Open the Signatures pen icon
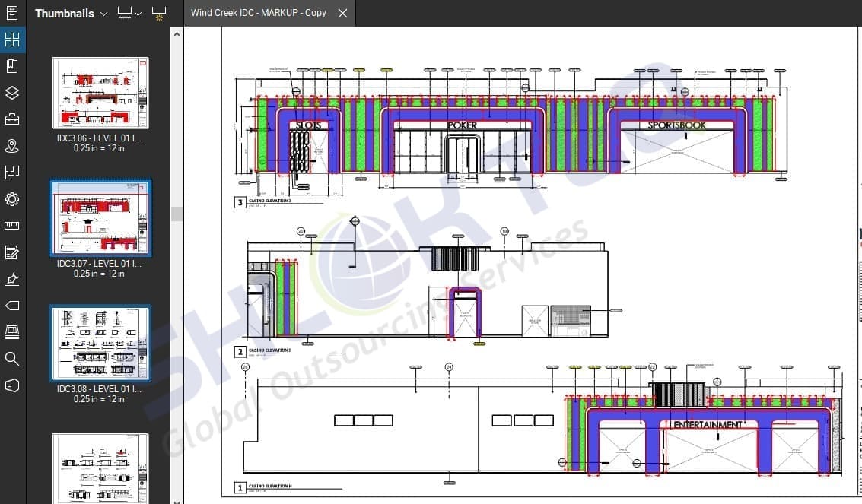The width and height of the screenshot is (862, 504). click(x=12, y=279)
